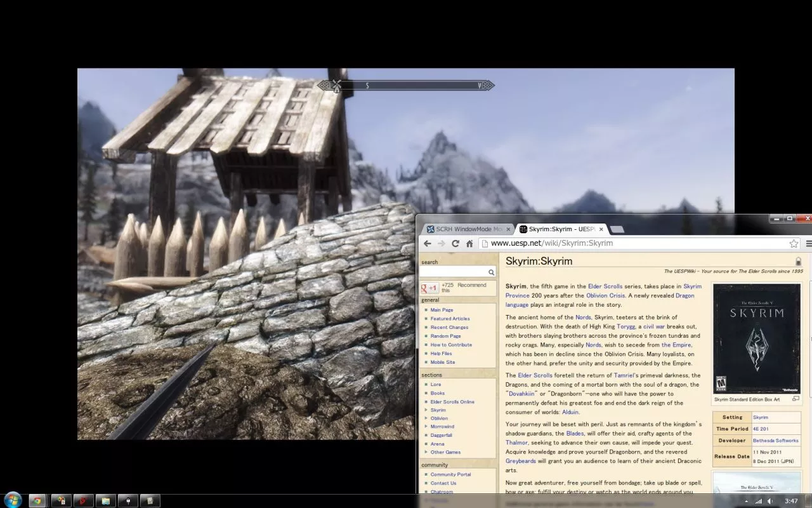This screenshot has width=812, height=508.
Task: Close the SCRH WindowMode tab
Action: pyautogui.click(x=508, y=229)
